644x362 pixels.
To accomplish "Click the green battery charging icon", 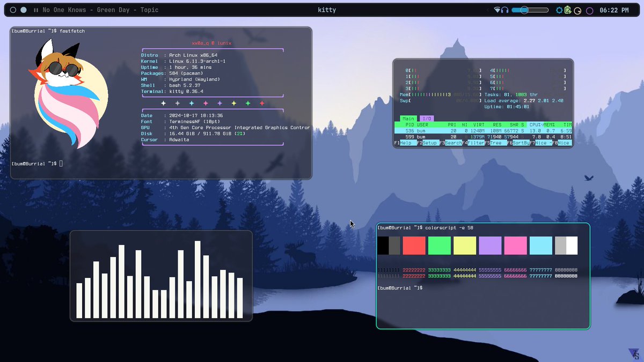I will coord(568,10).
